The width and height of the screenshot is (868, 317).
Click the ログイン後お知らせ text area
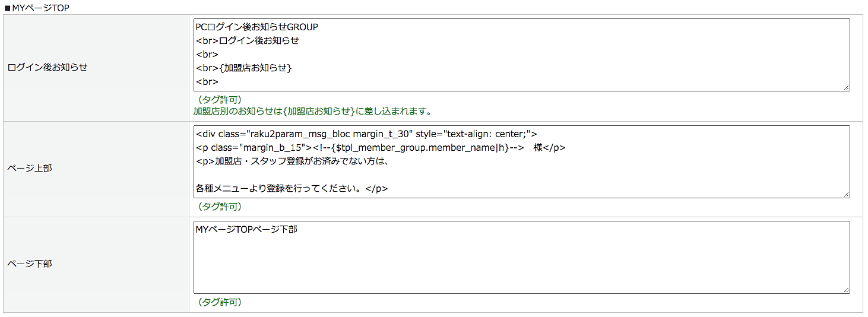click(x=521, y=55)
